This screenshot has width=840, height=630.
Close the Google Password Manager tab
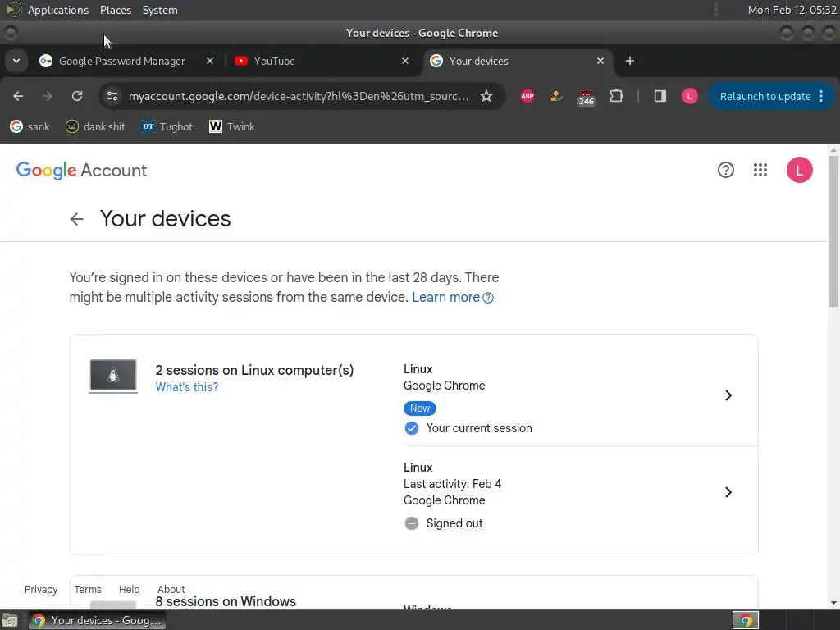point(210,61)
